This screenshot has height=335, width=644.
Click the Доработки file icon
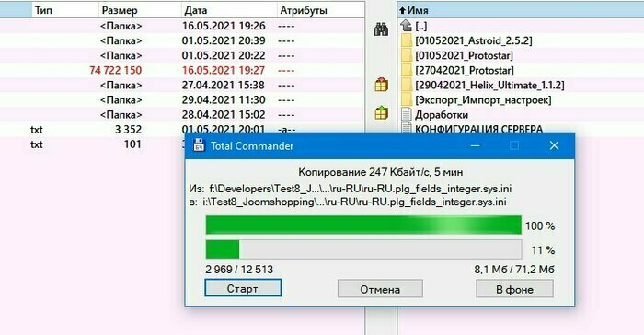(407, 115)
